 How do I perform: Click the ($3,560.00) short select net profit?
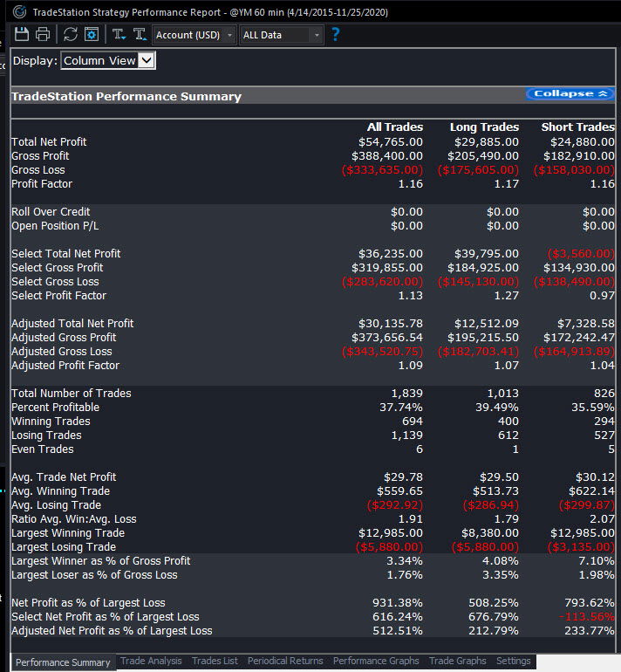coord(581,254)
